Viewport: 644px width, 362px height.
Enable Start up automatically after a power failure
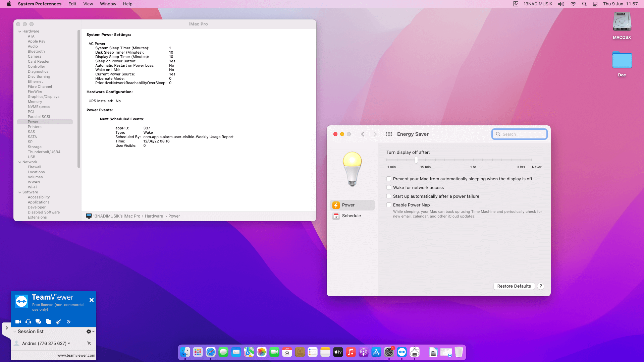(x=389, y=196)
